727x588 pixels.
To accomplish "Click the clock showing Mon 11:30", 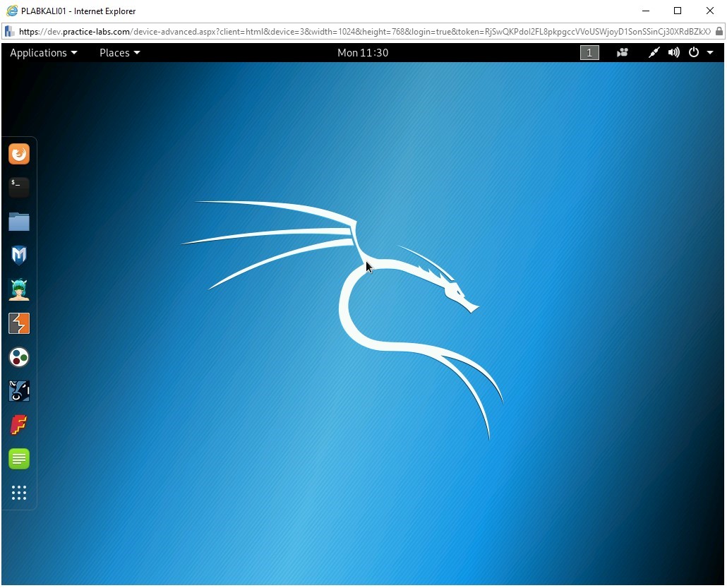I will (363, 52).
